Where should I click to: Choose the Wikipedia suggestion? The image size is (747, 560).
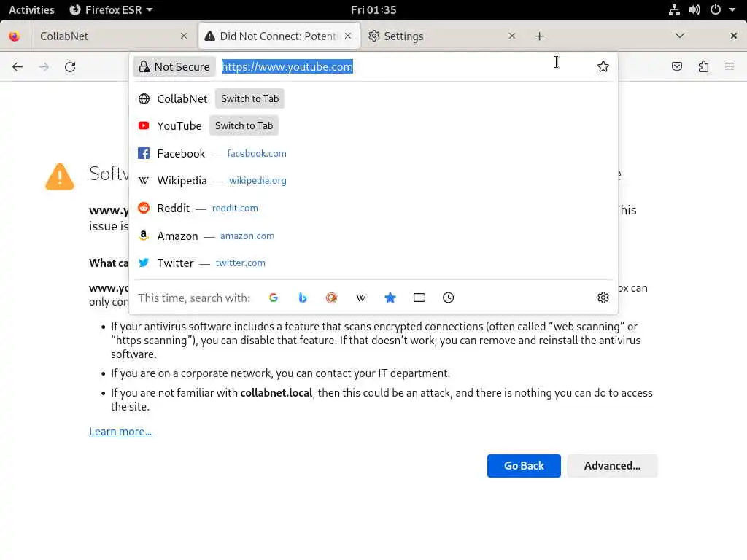pyautogui.click(x=374, y=181)
